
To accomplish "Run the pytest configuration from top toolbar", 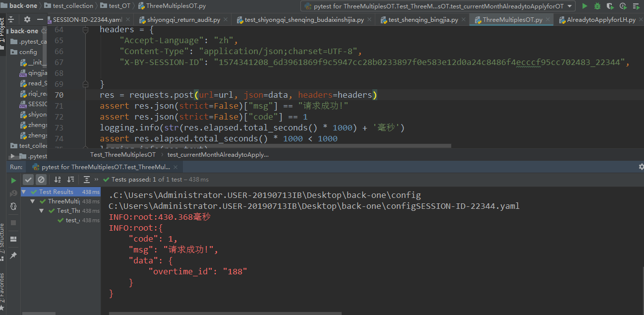I will (x=585, y=6).
